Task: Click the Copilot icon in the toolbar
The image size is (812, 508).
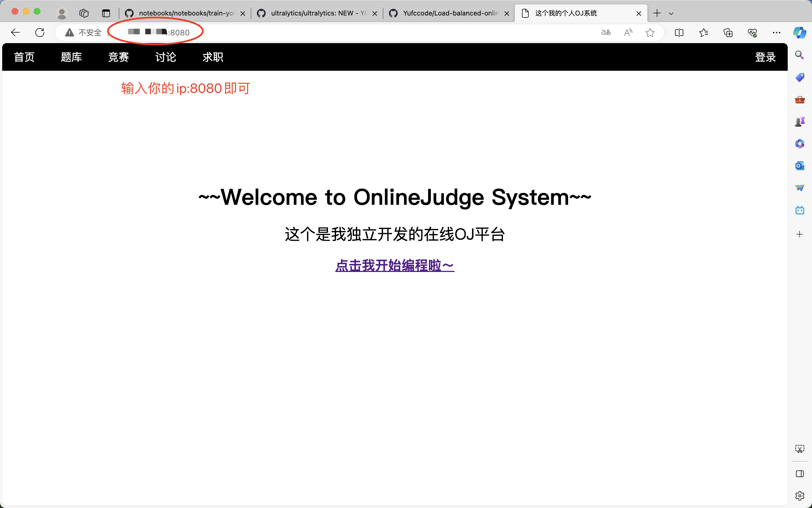Action: pyautogui.click(x=800, y=33)
